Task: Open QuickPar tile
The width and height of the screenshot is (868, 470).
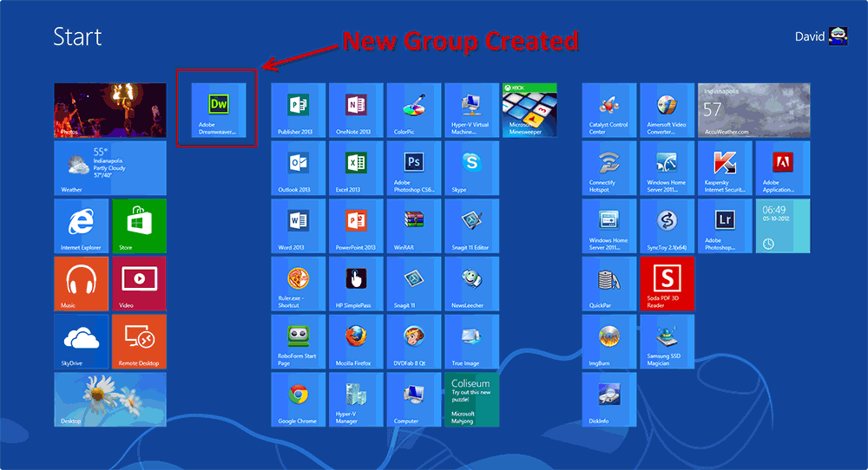Action: tap(609, 284)
